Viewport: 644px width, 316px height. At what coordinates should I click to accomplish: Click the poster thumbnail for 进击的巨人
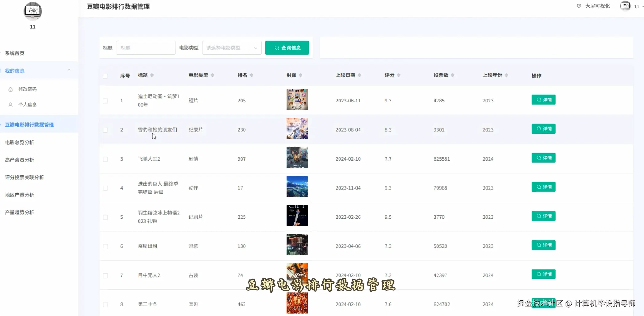297,186
